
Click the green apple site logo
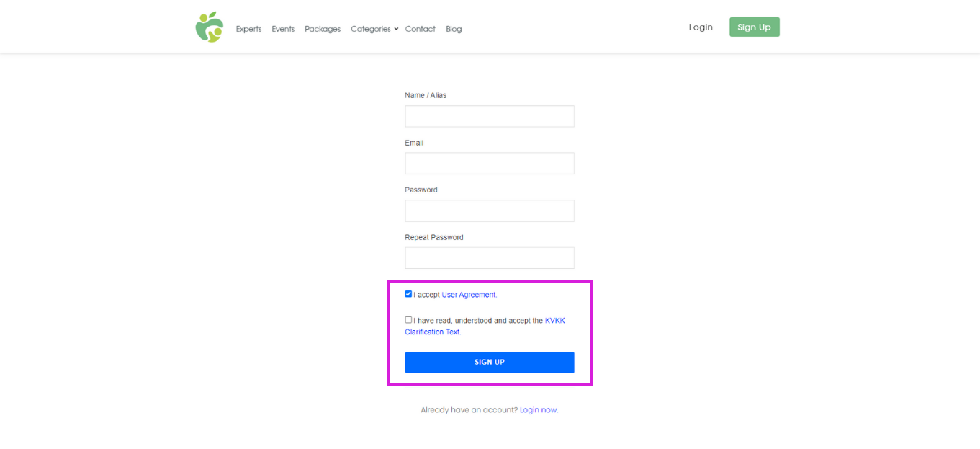pyautogui.click(x=210, y=27)
